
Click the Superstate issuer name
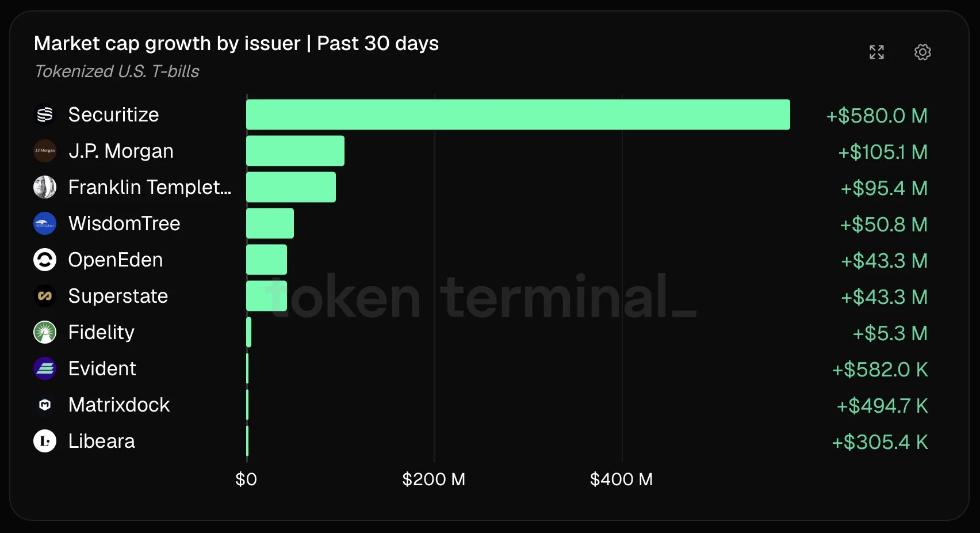[x=118, y=296]
